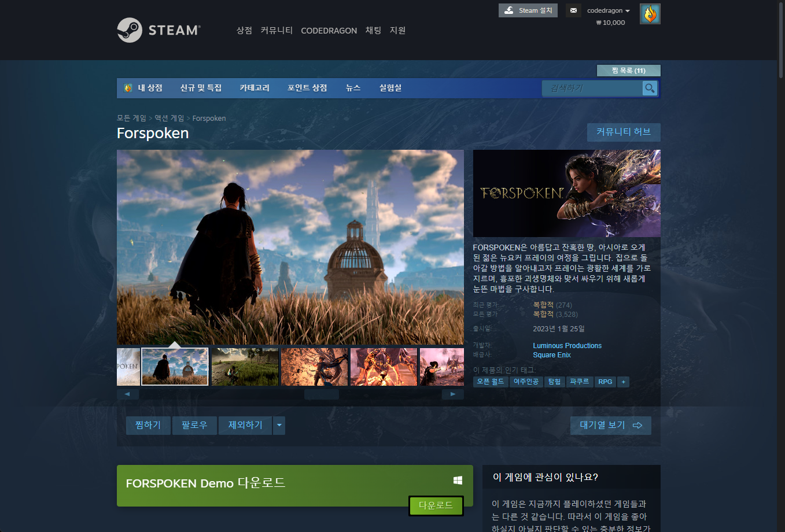
Task: Click the left arrow of screenshot strip
Action: tap(128, 394)
